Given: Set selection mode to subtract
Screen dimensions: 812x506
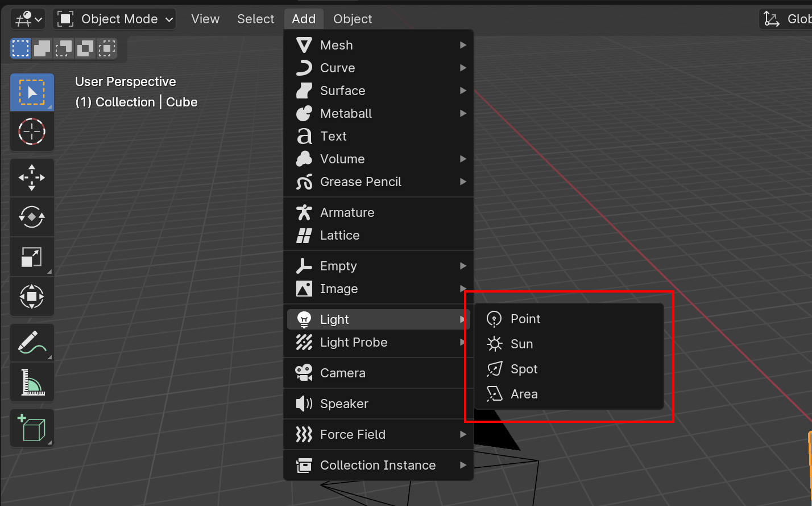Looking at the screenshot, I should pyautogui.click(x=64, y=49).
